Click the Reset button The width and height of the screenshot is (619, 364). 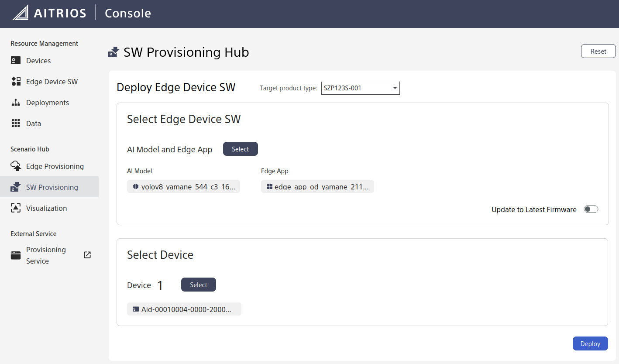pyautogui.click(x=598, y=51)
